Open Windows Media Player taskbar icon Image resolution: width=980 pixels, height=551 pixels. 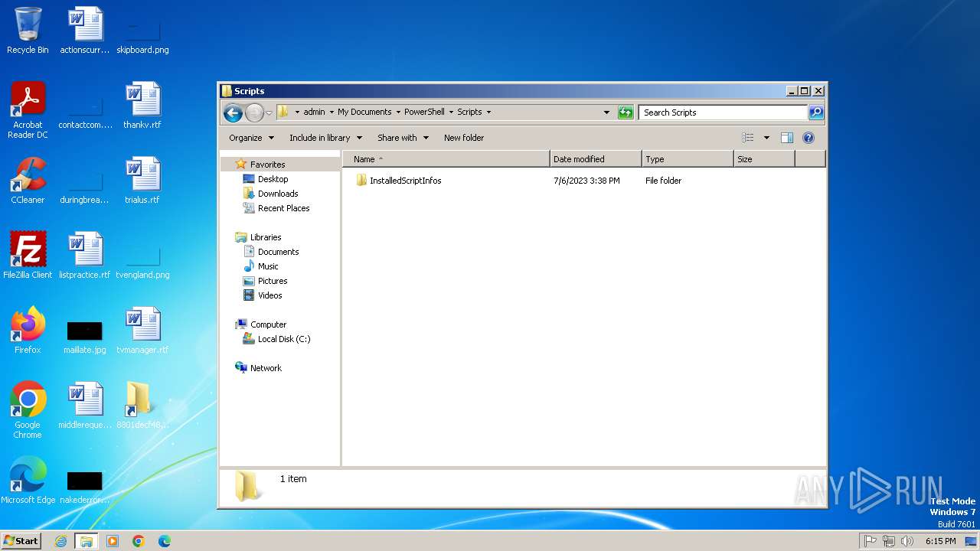[113, 541]
